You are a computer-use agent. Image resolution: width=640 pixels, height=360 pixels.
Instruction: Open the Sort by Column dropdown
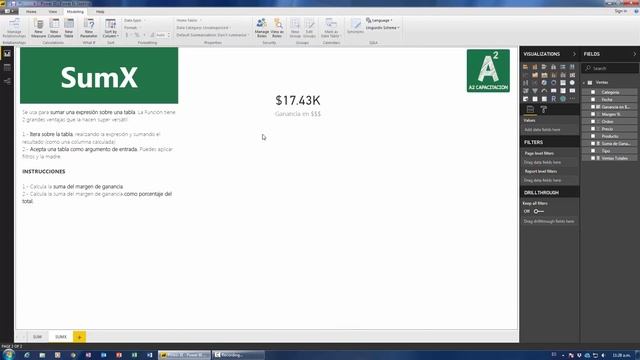click(111, 28)
